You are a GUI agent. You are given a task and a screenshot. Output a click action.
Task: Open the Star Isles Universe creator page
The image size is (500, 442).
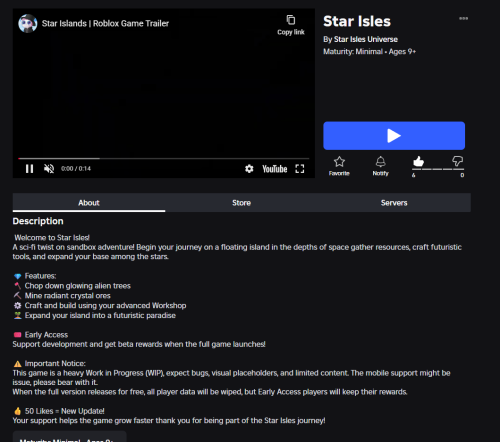coord(366,39)
